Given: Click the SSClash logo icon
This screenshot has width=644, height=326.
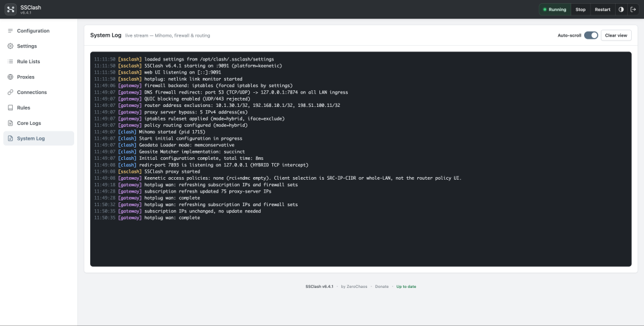Looking at the screenshot, I should pyautogui.click(x=11, y=9).
